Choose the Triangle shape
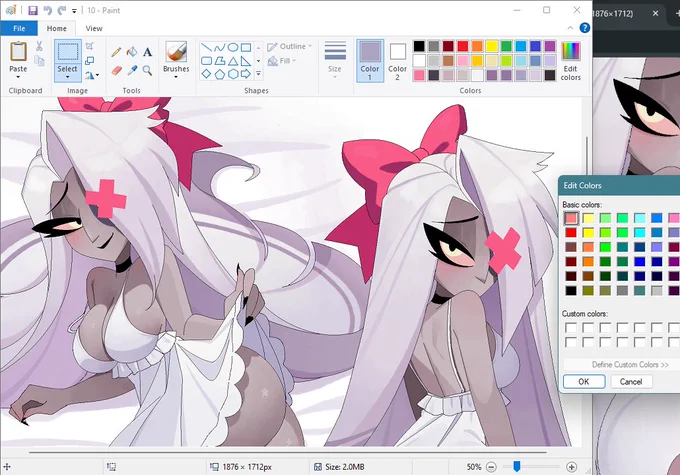 click(x=233, y=61)
